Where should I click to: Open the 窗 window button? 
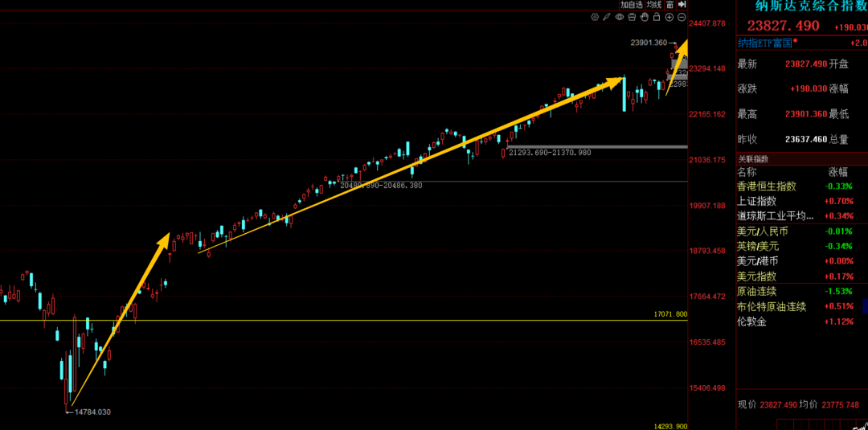point(669,5)
